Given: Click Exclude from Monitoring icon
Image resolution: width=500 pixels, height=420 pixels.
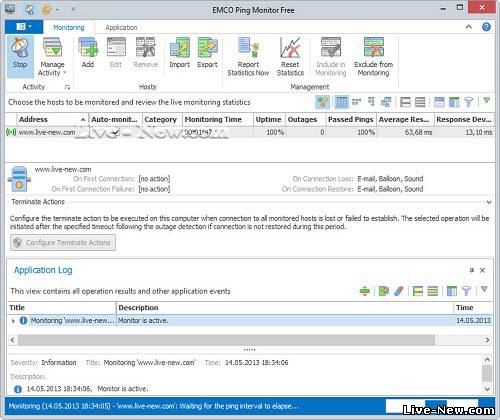Looking at the screenshot, I should [374, 48].
